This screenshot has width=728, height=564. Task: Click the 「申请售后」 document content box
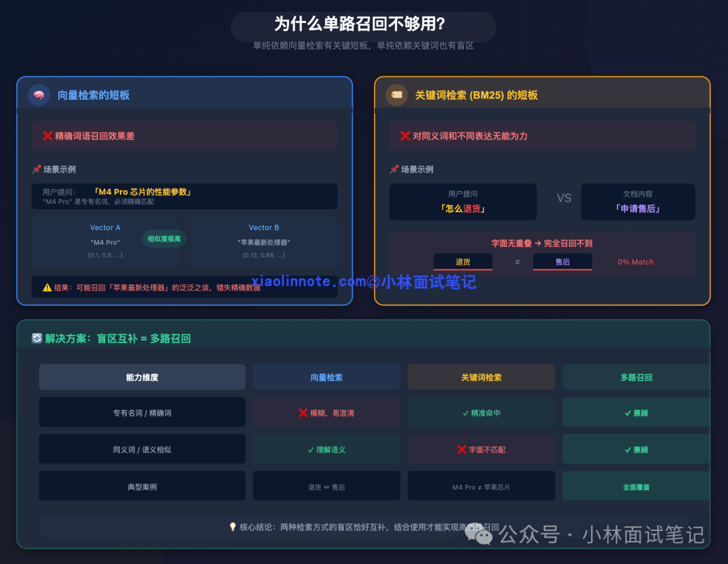[638, 202]
